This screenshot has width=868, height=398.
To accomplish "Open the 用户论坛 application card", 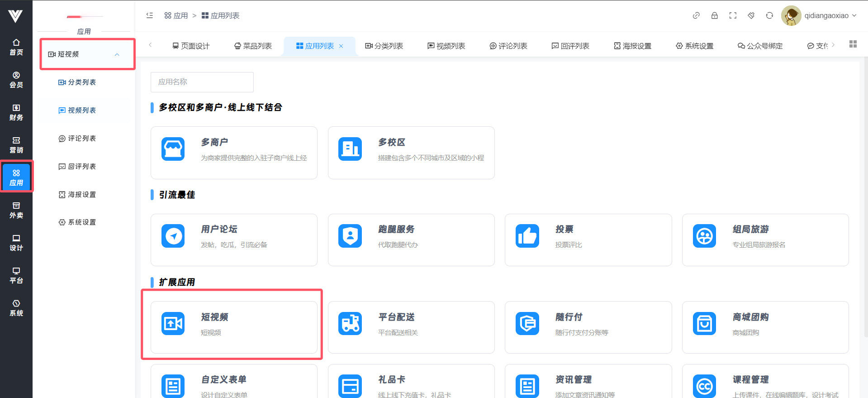I will [x=234, y=240].
